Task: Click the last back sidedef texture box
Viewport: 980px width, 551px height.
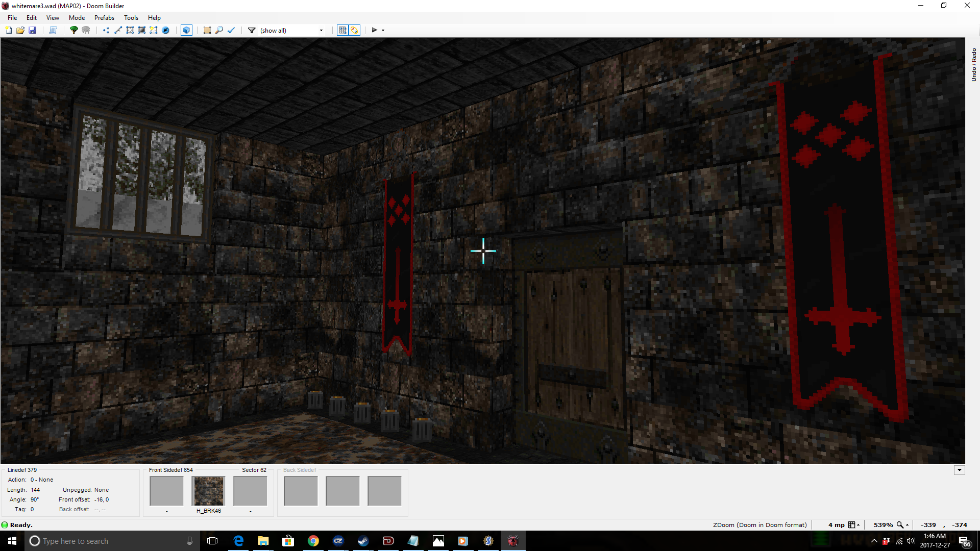Action: [x=384, y=491]
